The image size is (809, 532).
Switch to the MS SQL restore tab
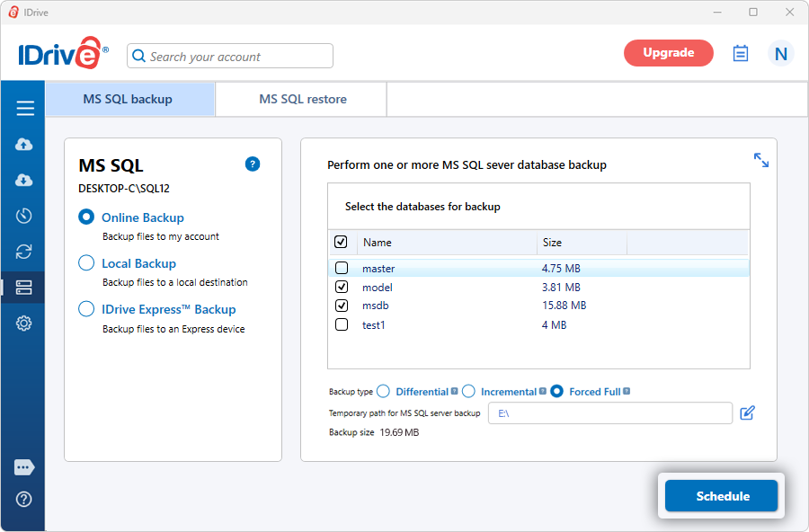(x=301, y=99)
